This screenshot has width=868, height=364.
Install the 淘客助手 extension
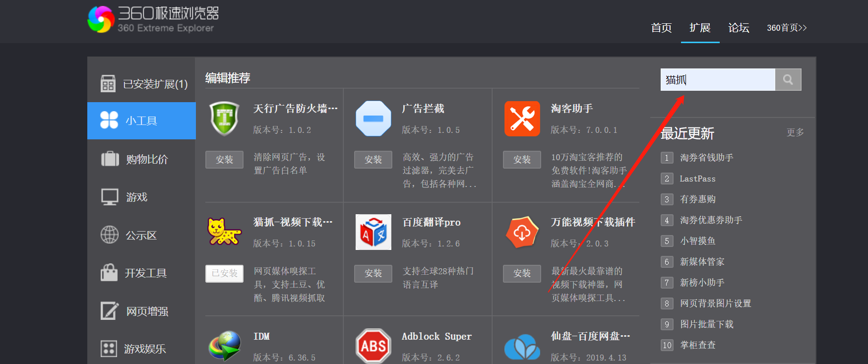(522, 160)
